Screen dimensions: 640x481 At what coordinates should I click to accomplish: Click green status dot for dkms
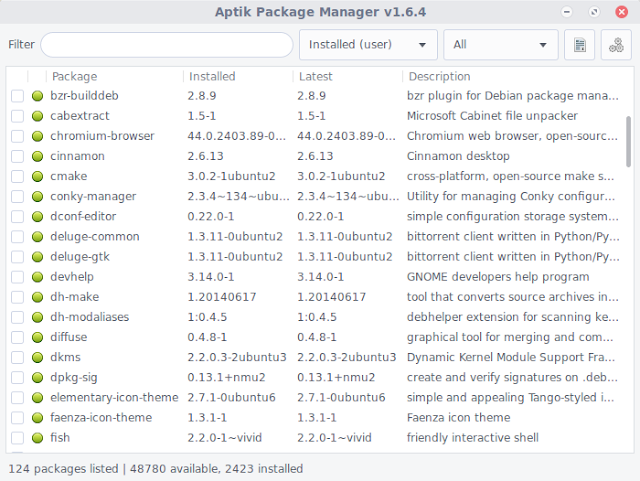[38, 357]
